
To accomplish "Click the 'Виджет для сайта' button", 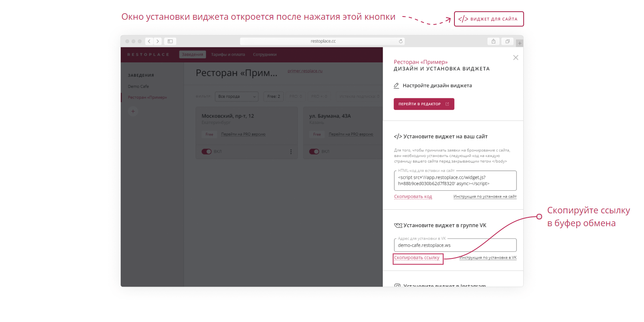I will 489,19.
